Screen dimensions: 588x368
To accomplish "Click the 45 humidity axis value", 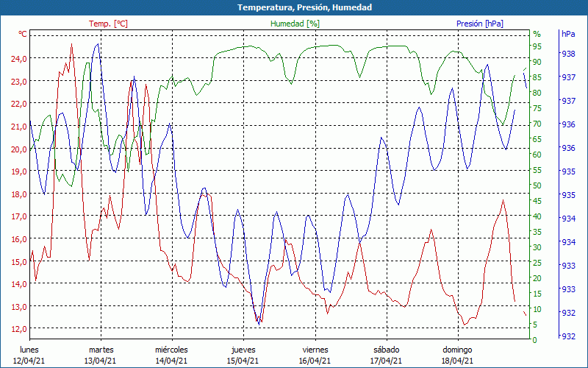I will pyautogui.click(x=537, y=201).
